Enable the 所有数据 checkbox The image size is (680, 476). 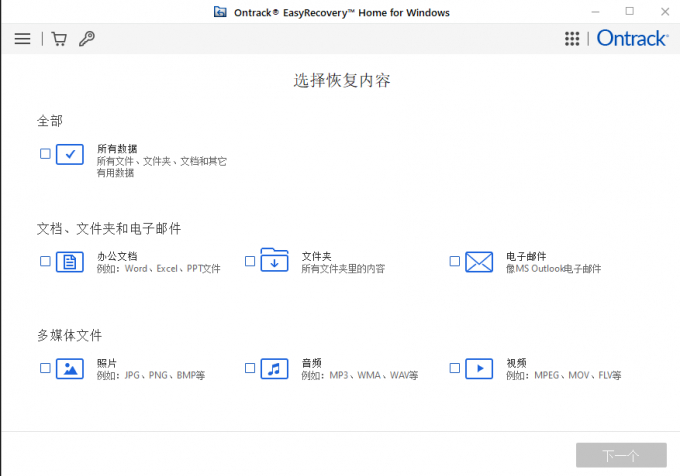(45, 154)
